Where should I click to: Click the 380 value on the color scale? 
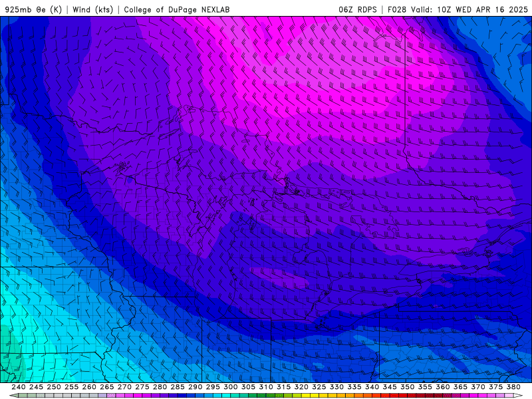point(513,387)
